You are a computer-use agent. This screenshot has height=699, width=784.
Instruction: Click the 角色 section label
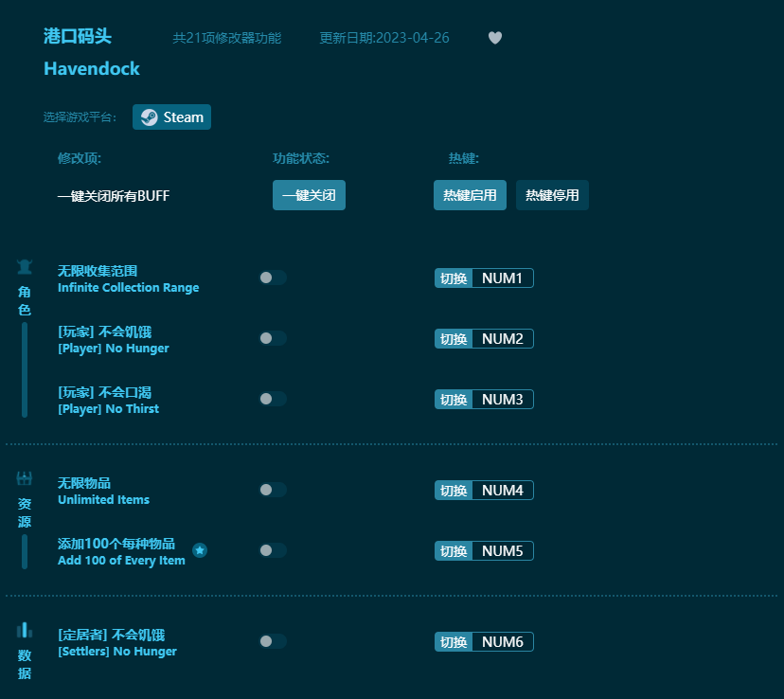(25, 301)
